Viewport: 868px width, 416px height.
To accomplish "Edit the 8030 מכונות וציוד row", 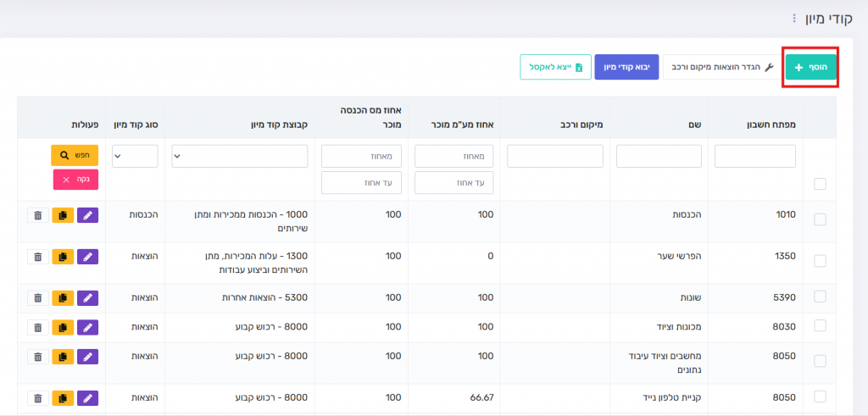I will click(88, 327).
